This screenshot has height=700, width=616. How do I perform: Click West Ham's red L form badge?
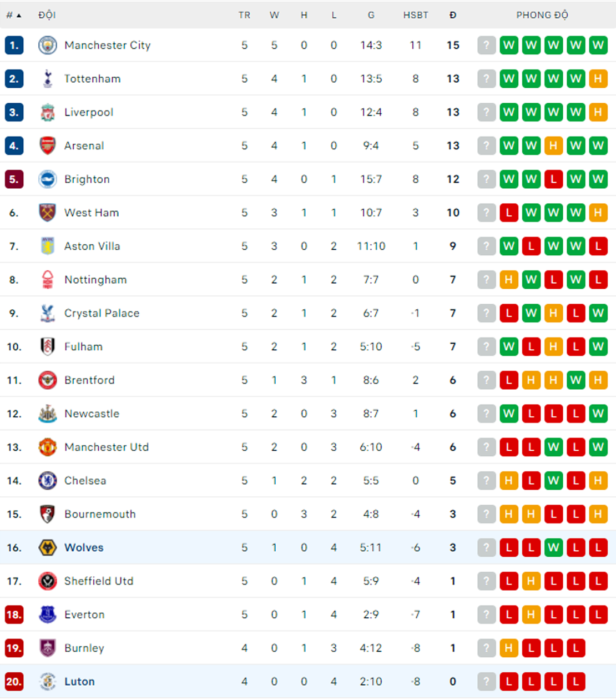pos(509,213)
